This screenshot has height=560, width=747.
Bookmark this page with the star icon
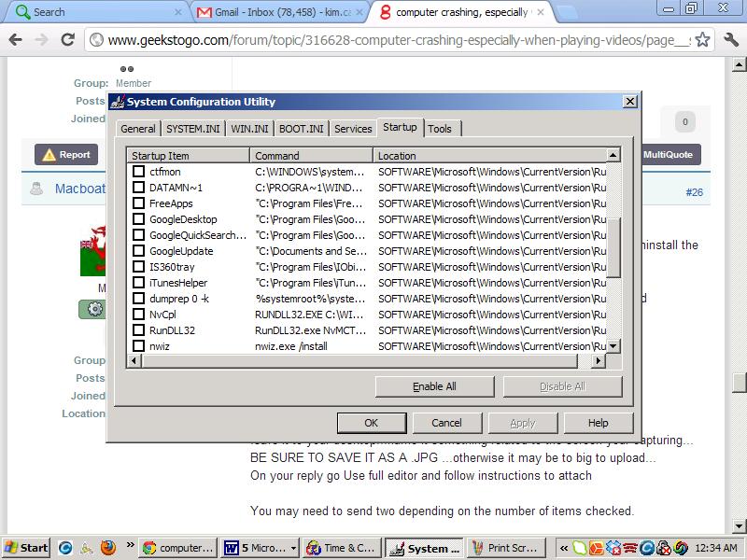pos(702,39)
